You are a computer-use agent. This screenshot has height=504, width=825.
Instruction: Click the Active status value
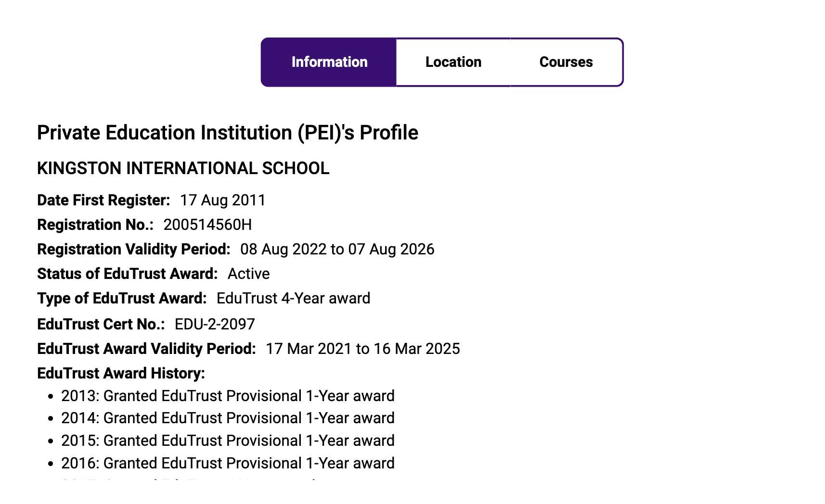pyautogui.click(x=248, y=274)
